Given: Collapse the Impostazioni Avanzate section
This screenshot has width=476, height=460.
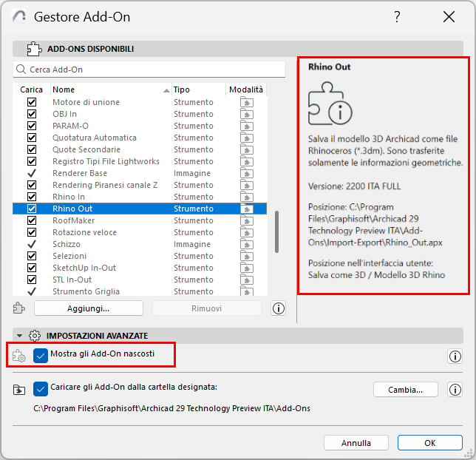Looking at the screenshot, I should [20, 336].
